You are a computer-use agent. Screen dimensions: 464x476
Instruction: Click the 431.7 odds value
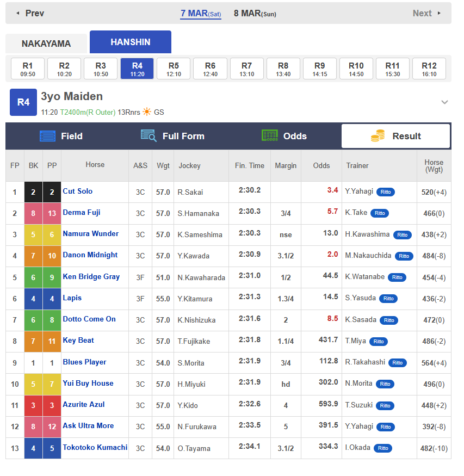click(329, 339)
